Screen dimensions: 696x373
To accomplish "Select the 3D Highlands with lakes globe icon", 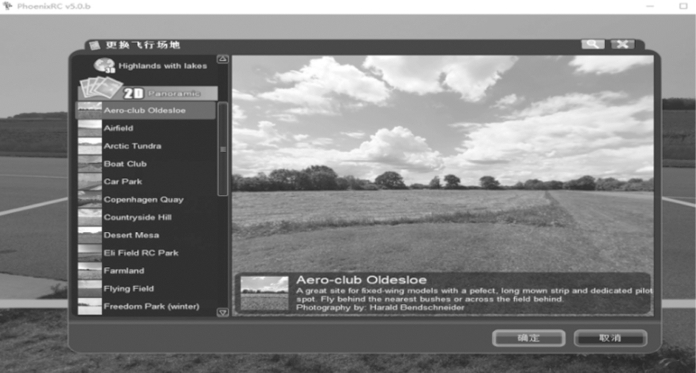I will [x=104, y=66].
